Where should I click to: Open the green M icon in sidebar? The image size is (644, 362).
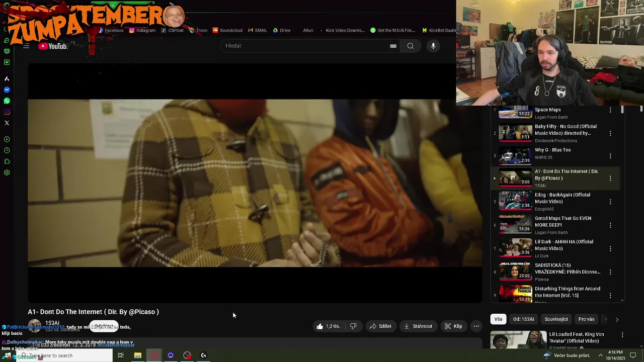pos(7,62)
